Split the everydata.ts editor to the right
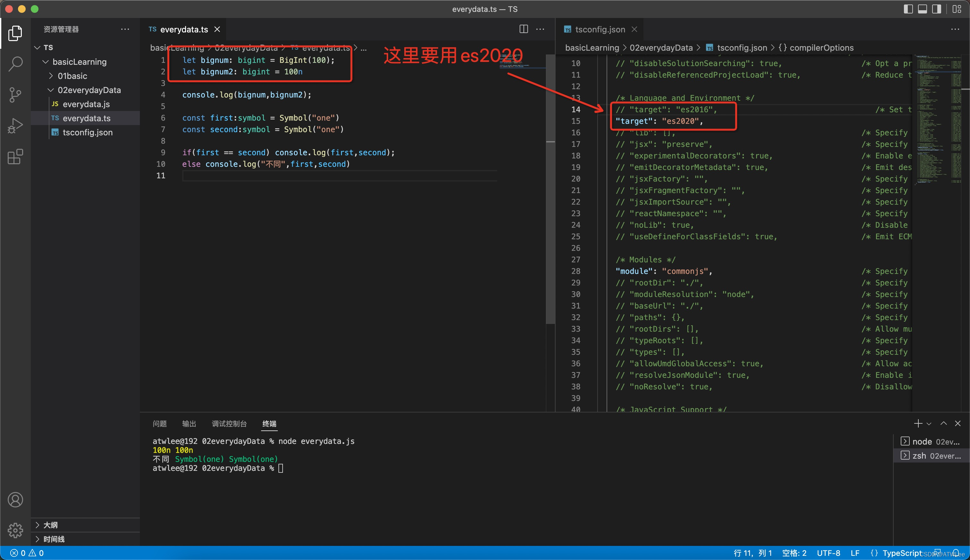 (523, 29)
